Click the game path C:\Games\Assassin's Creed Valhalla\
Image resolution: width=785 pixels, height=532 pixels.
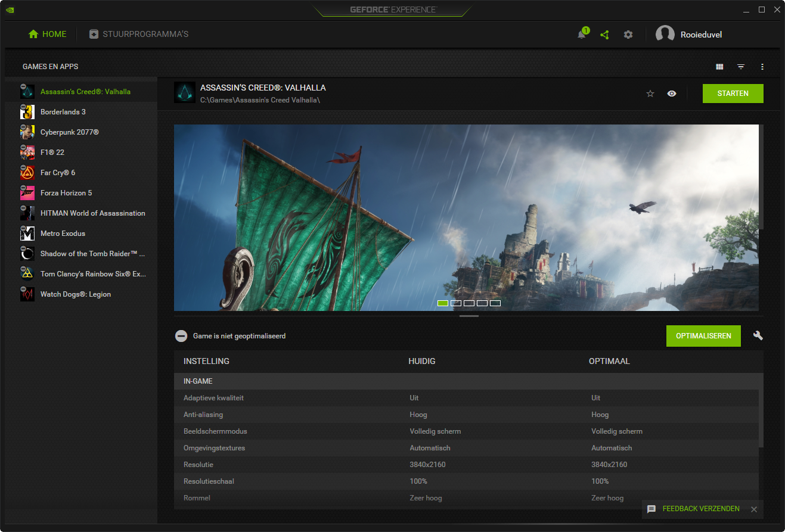click(x=260, y=100)
